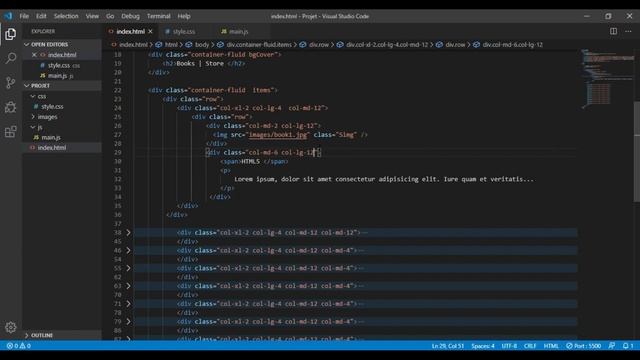Click images/book1.jpg link in code
Screen dimensions: 640x360
pos(278,135)
